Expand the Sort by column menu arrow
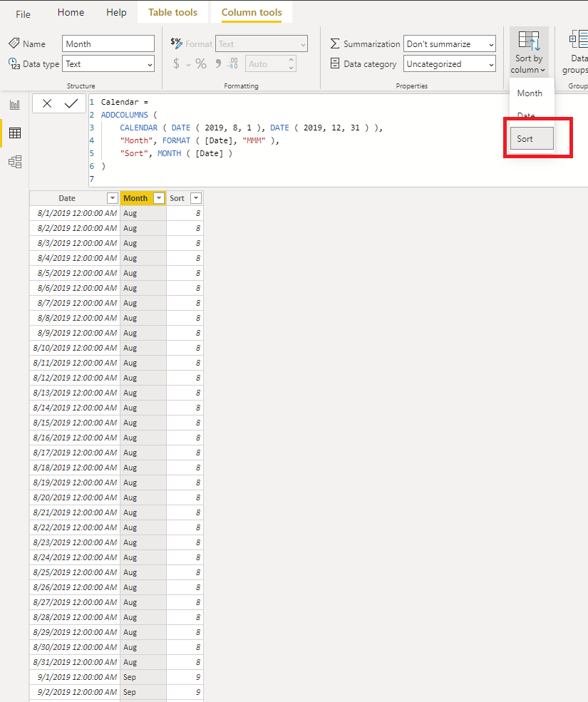Image resolution: width=588 pixels, height=702 pixels. tap(543, 71)
